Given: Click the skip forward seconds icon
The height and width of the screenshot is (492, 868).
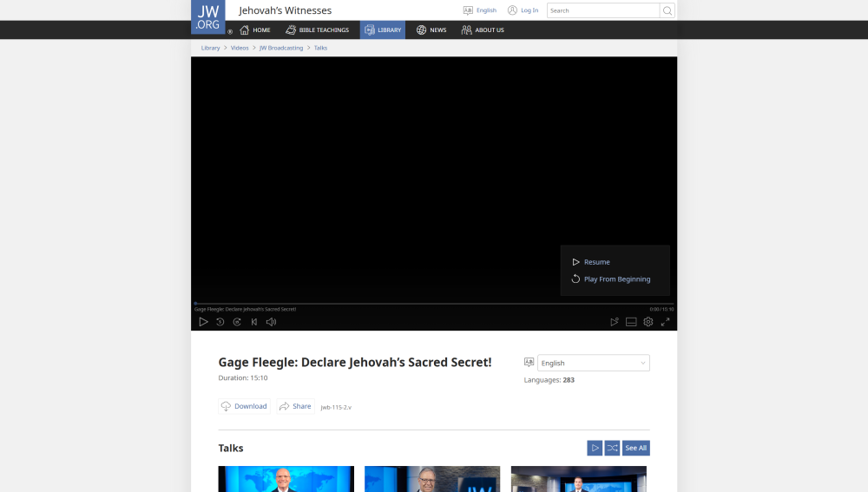Looking at the screenshot, I should [237, 322].
